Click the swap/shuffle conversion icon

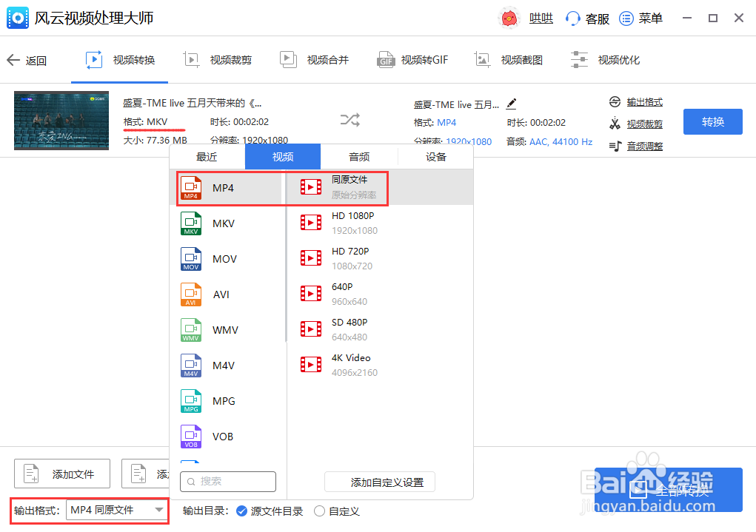[x=348, y=120]
